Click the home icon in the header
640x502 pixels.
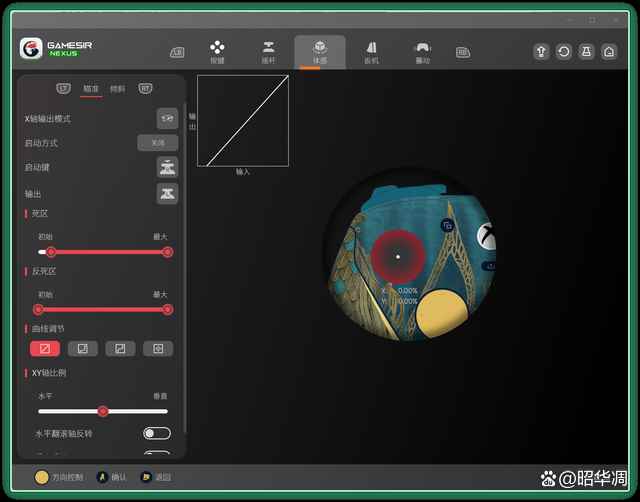point(608,51)
